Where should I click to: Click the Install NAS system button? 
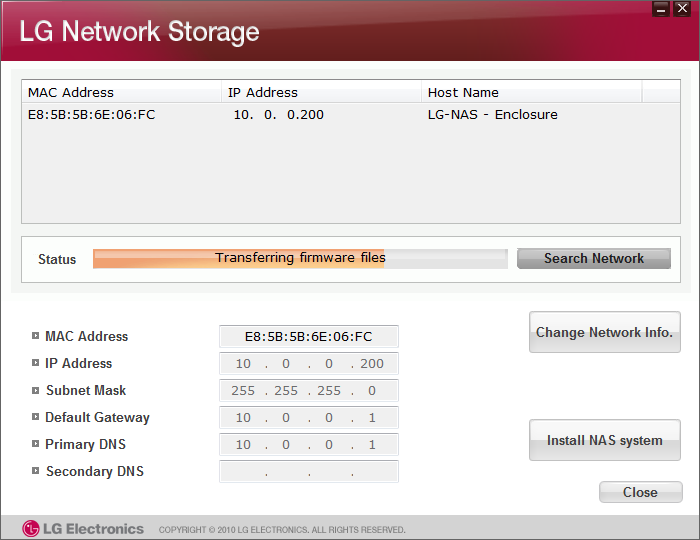point(604,440)
